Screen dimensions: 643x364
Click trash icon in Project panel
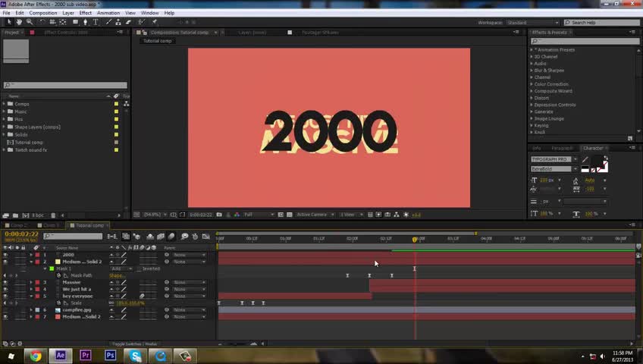click(53, 215)
